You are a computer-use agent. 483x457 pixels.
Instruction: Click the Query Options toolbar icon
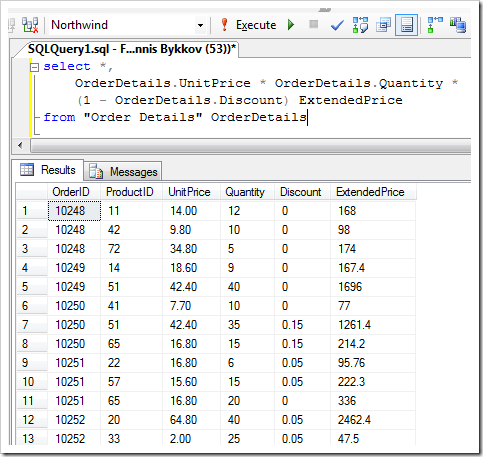[383, 25]
